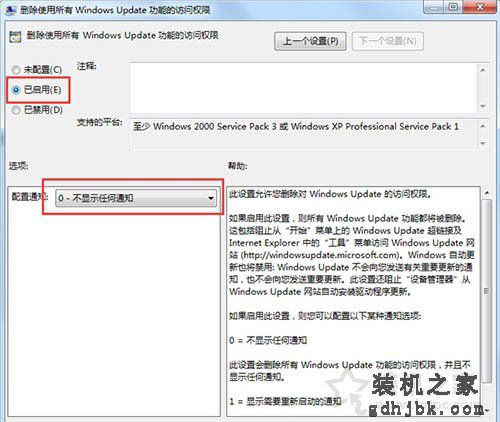Click inside the 注释 comment text box
The image size is (500, 422).
click(303, 88)
